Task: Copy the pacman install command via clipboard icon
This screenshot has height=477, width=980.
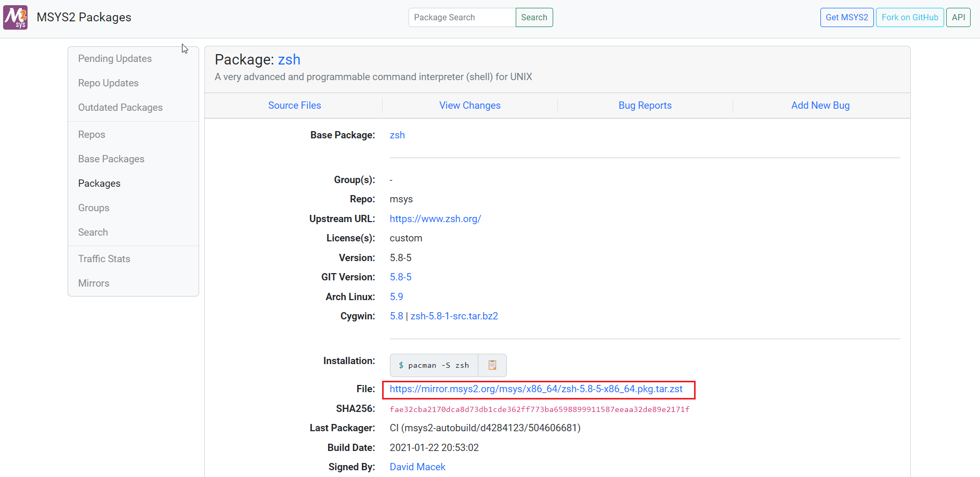Action: [x=492, y=365]
